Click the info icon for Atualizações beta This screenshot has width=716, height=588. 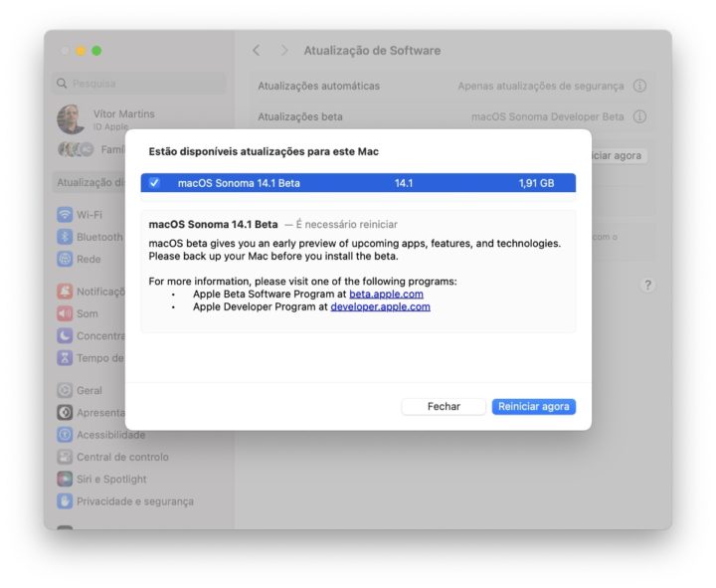click(639, 116)
